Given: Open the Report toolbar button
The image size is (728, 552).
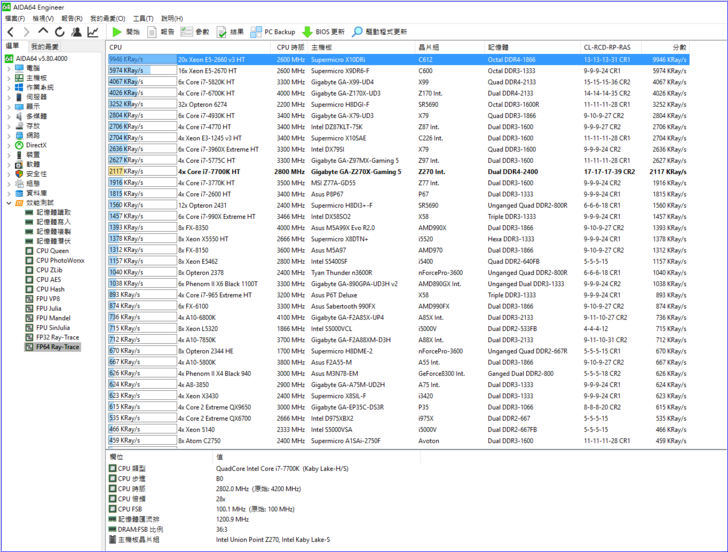Looking at the screenshot, I should [x=160, y=32].
